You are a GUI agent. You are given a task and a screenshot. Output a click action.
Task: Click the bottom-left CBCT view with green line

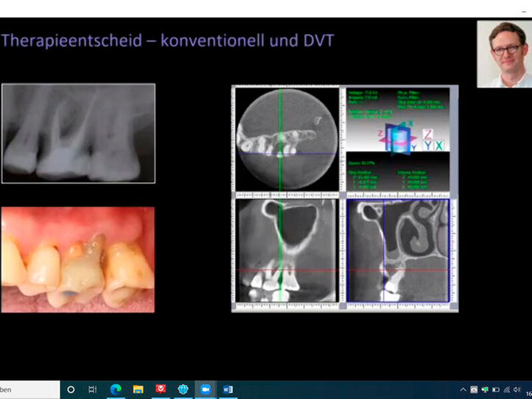pyautogui.click(x=285, y=253)
